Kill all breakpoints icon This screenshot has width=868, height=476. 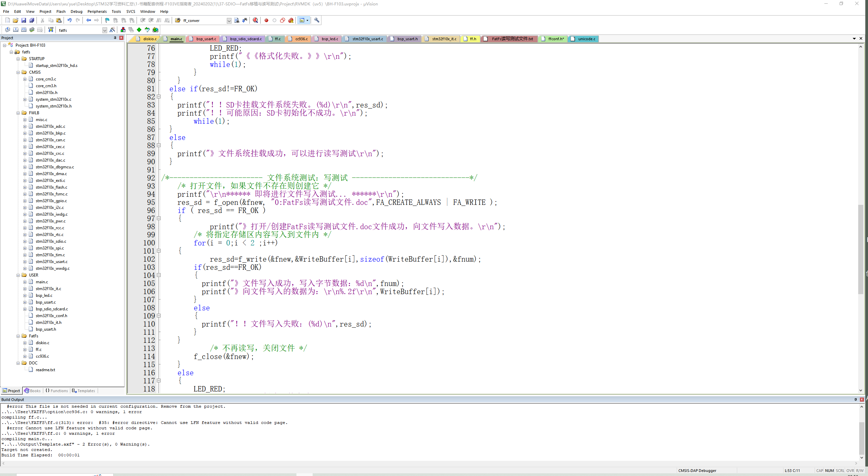[x=291, y=20]
